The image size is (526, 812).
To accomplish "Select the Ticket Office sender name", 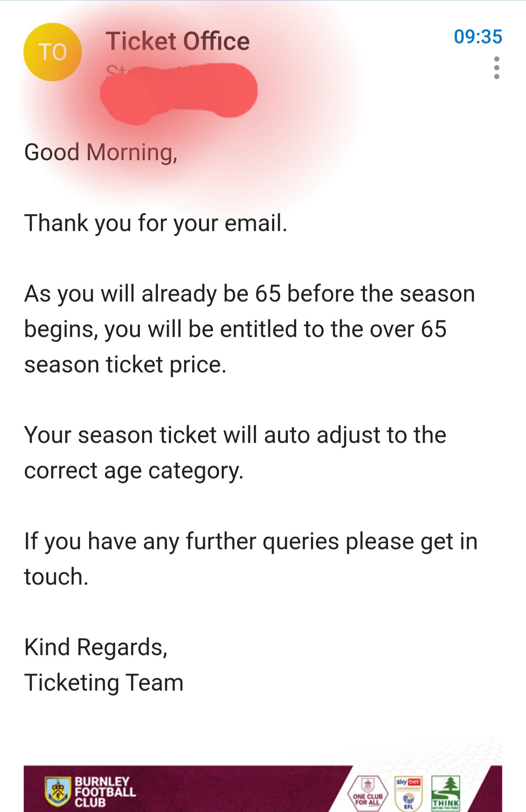I will pyautogui.click(x=178, y=41).
